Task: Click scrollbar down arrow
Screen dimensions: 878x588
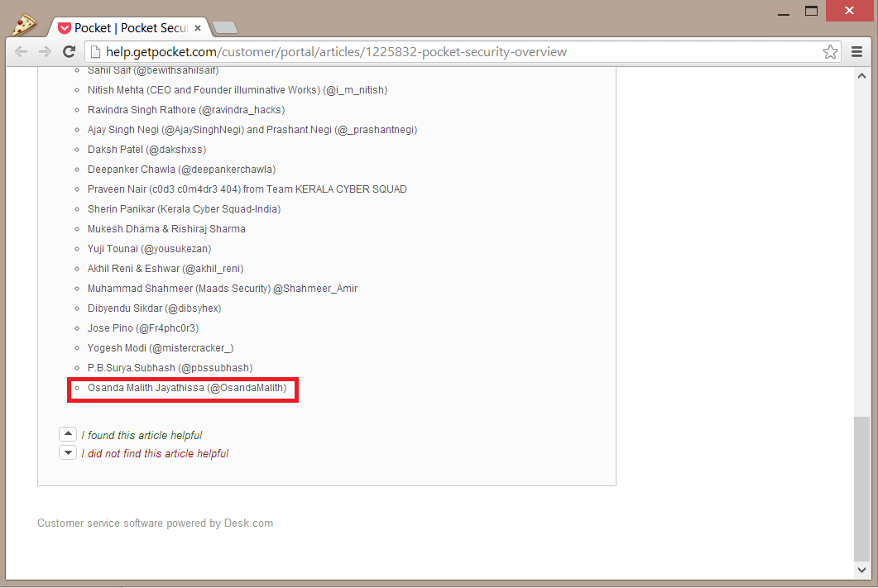Action: pyautogui.click(x=861, y=570)
